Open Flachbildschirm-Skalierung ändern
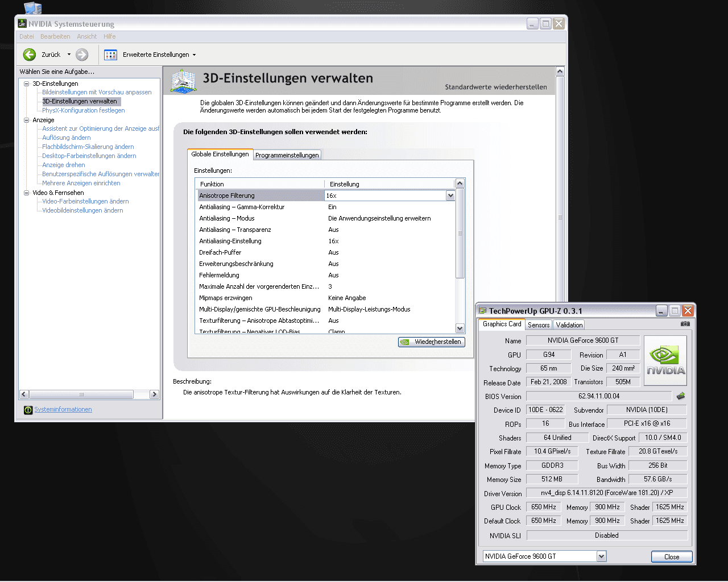Image resolution: width=728 pixels, height=582 pixels. (88, 147)
